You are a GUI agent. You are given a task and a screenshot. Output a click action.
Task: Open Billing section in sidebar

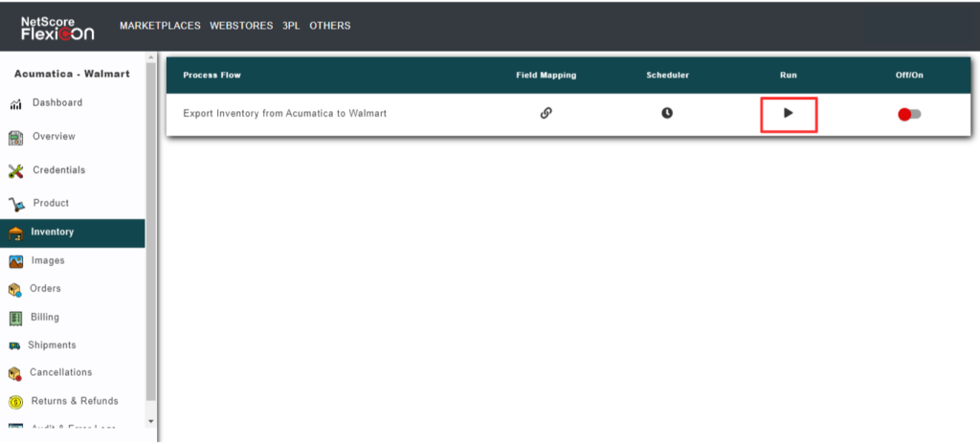44,318
